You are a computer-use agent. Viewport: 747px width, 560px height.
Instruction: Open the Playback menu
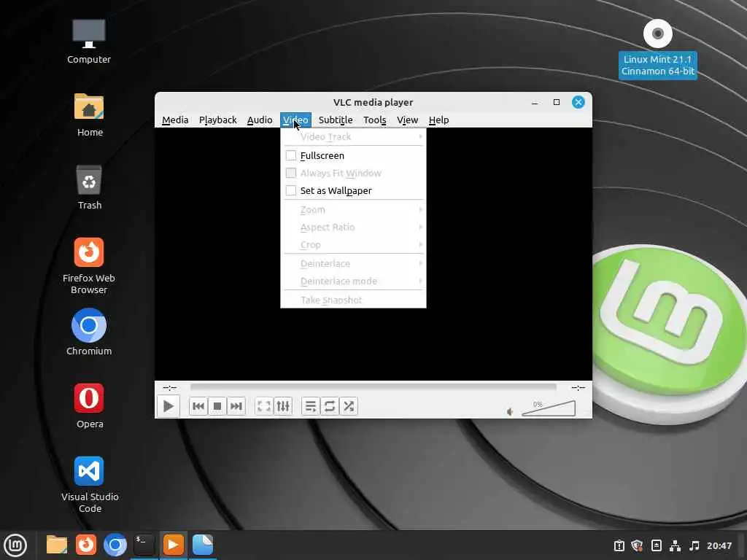click(x=217, y=120)
